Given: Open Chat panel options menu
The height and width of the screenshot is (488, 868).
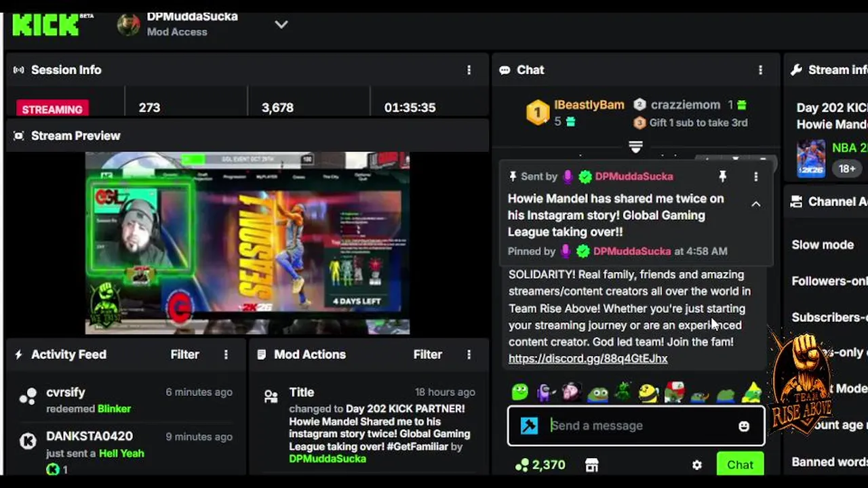Looking at the screenshot, I should pos(760,70).
